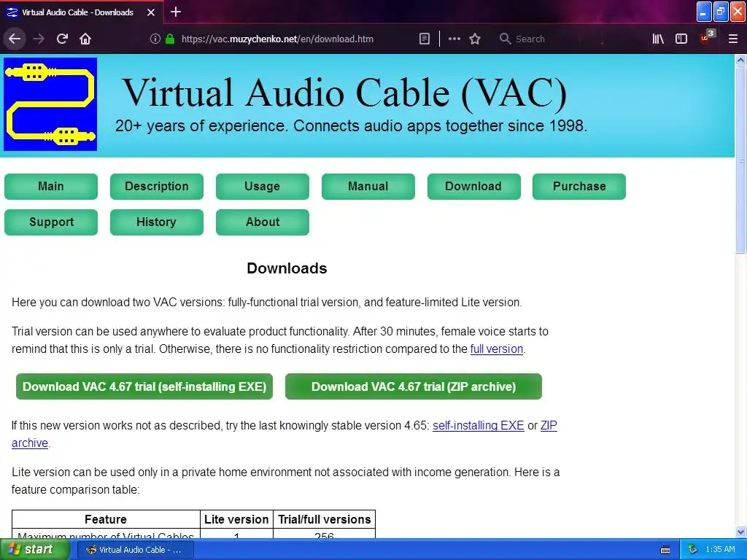Download VAC 4.67 trial ZIP archive

coord(414,386)
